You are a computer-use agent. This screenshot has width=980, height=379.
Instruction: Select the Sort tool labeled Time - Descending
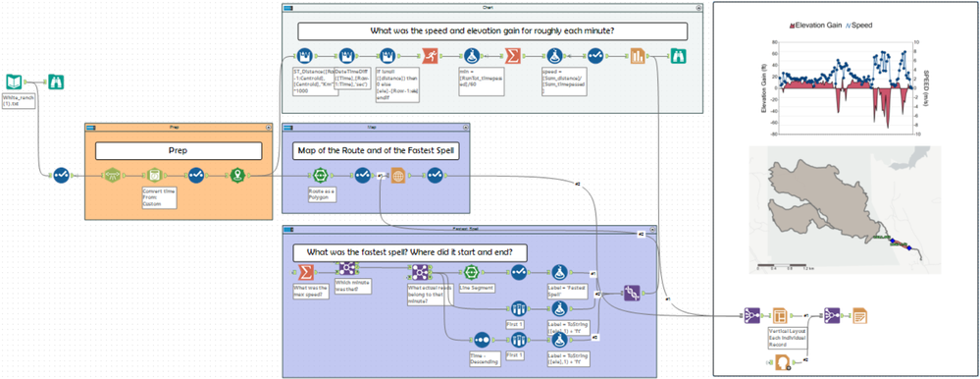coord(481,340)
